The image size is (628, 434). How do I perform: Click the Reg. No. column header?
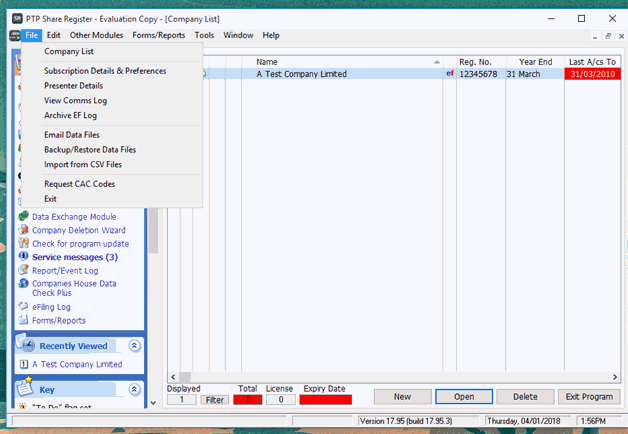[x=481, y=62]
